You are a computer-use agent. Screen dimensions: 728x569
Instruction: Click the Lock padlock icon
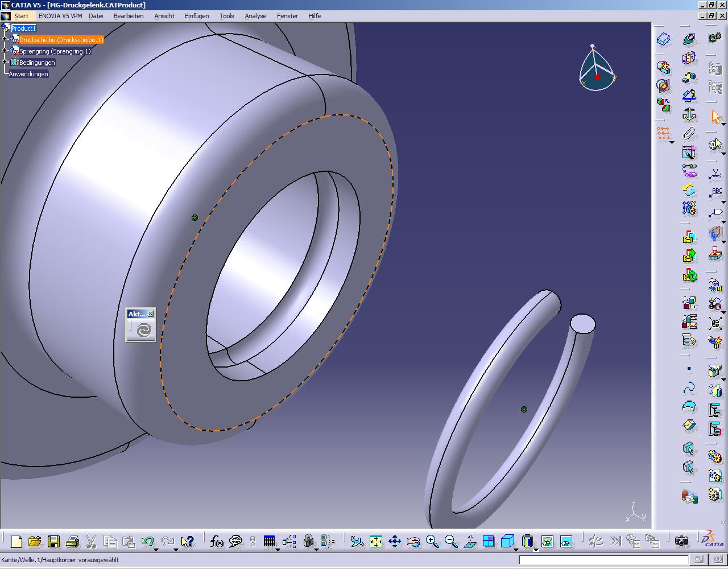click(x=308, y=541)
